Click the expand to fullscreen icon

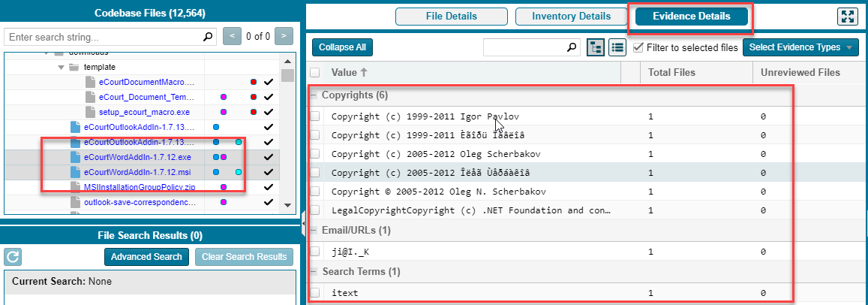point(847,17)
